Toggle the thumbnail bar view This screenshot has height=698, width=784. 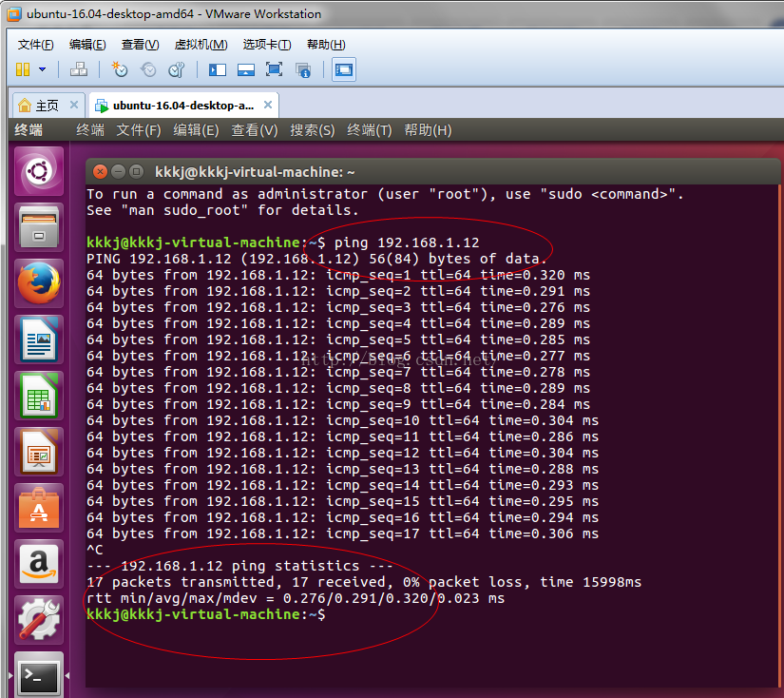click(245, 69)
